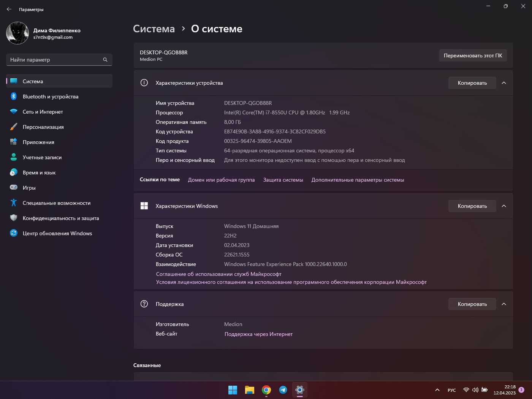Click Windows logo beside Характеристики Windows

tap(144, 206)
